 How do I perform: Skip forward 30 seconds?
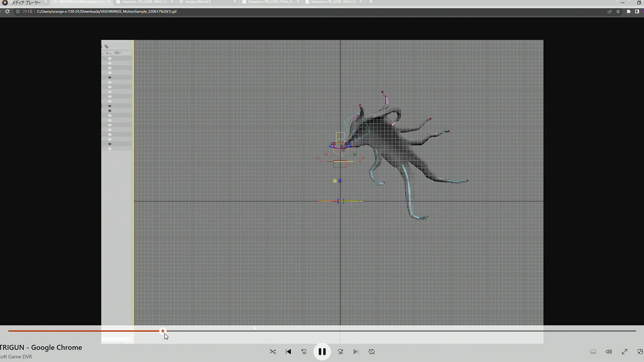340,352
